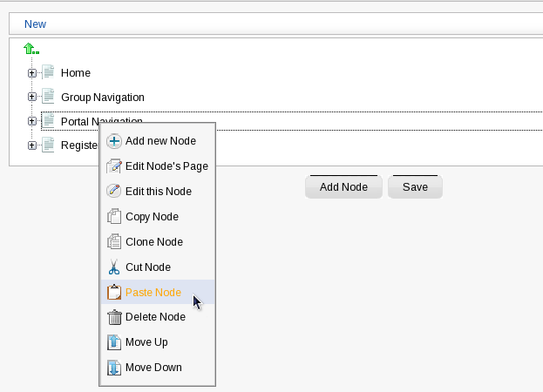Select Group Navigation tree item label
This screenshot has width=543, height=392.
click(102, 97)
